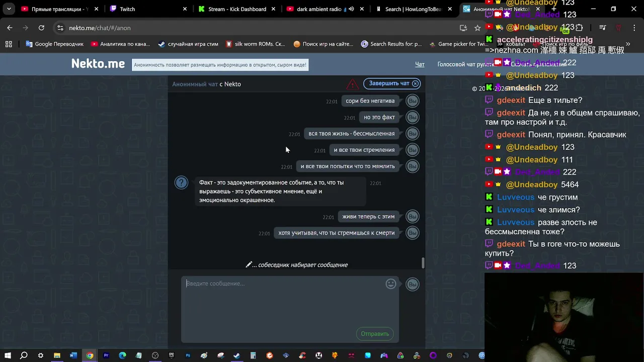
Task: Open the Голосовой чат рулетка link
Action: pyautogui.click(x=465, y=64)
